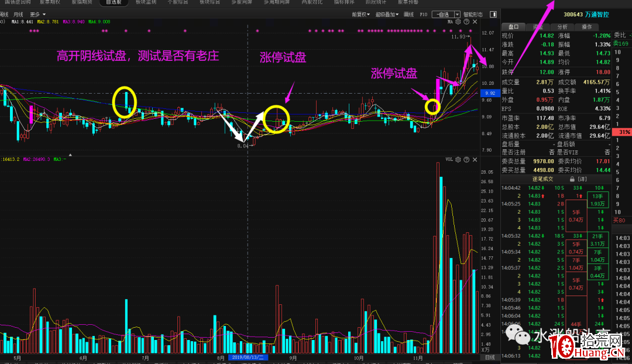Close the VOL sub-chart panel
Screen dimensions: 632x364
pyautogui.click(x=475, y=160)
